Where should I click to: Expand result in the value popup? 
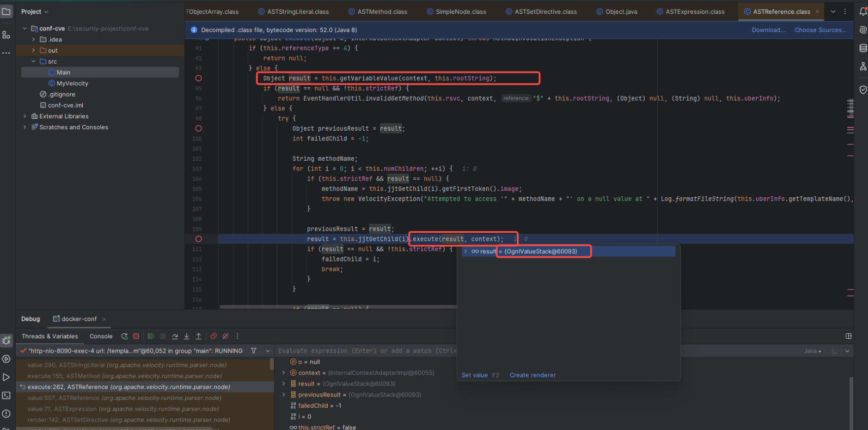click(465, 251)
